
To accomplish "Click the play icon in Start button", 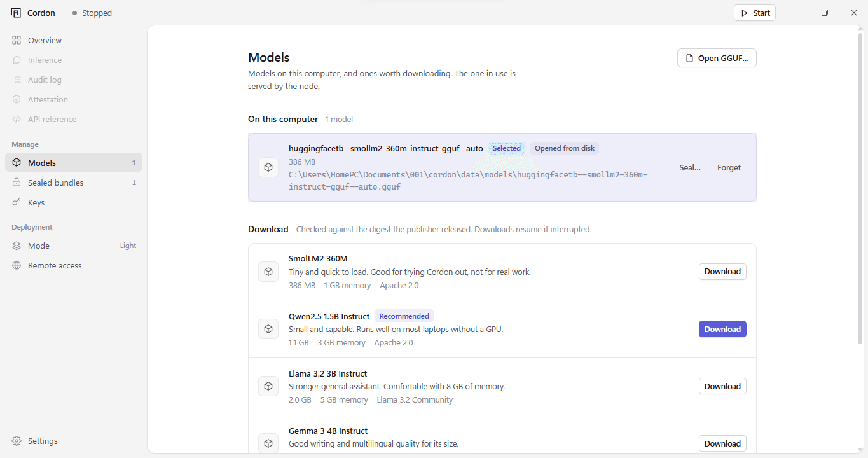I will [745, 13].
